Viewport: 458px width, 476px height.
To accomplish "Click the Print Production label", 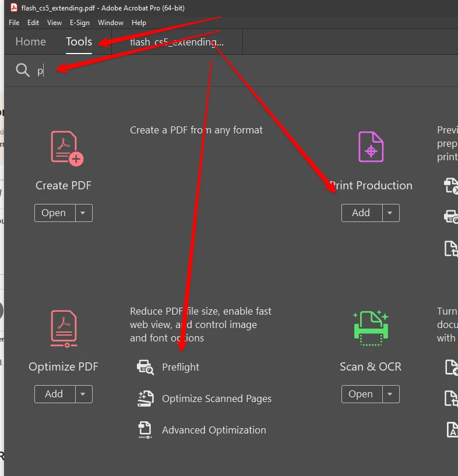I will point(371,185).
